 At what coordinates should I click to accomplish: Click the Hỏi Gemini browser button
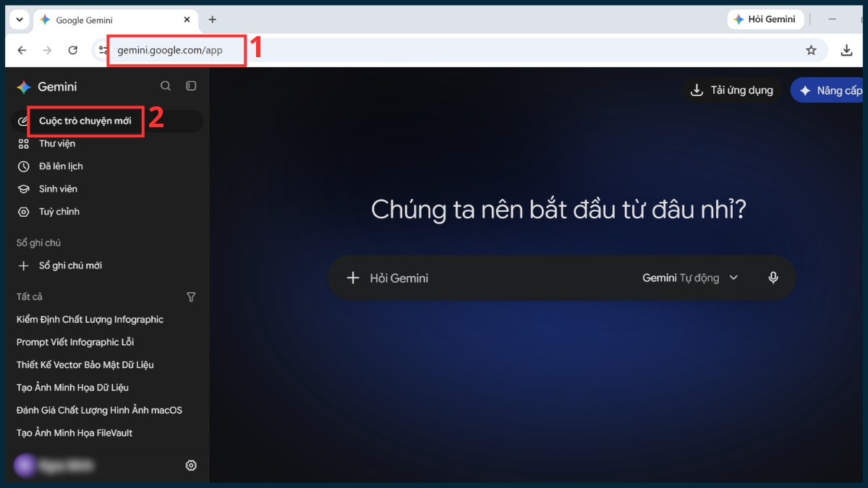764,20
